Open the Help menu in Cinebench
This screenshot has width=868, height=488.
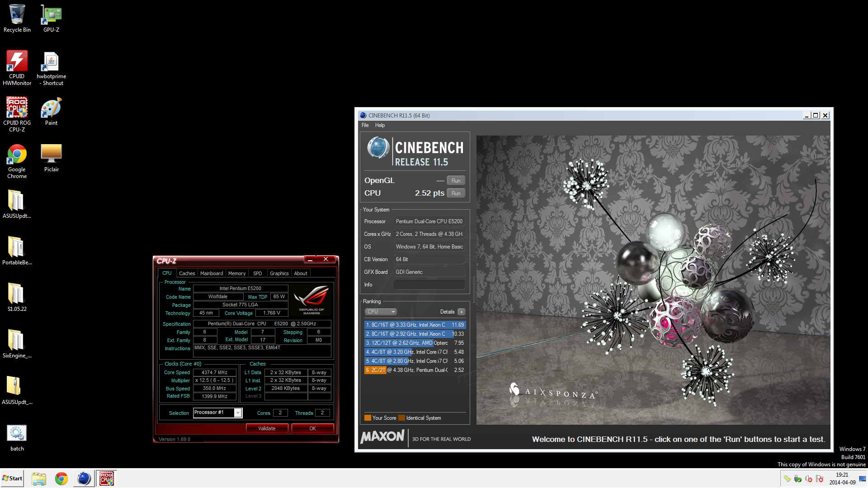tap(380, 125)
